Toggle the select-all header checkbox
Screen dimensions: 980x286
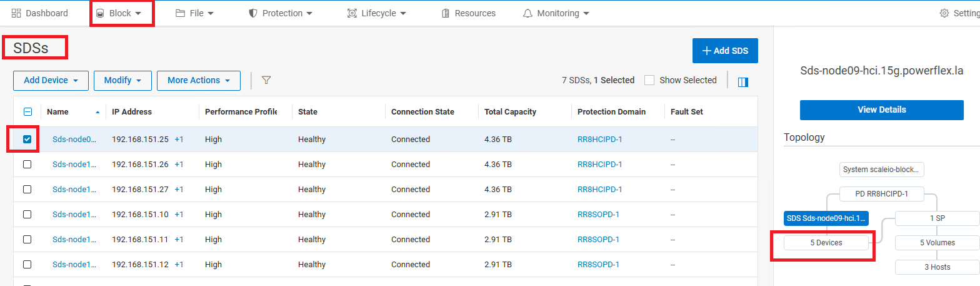coord(27,112)
